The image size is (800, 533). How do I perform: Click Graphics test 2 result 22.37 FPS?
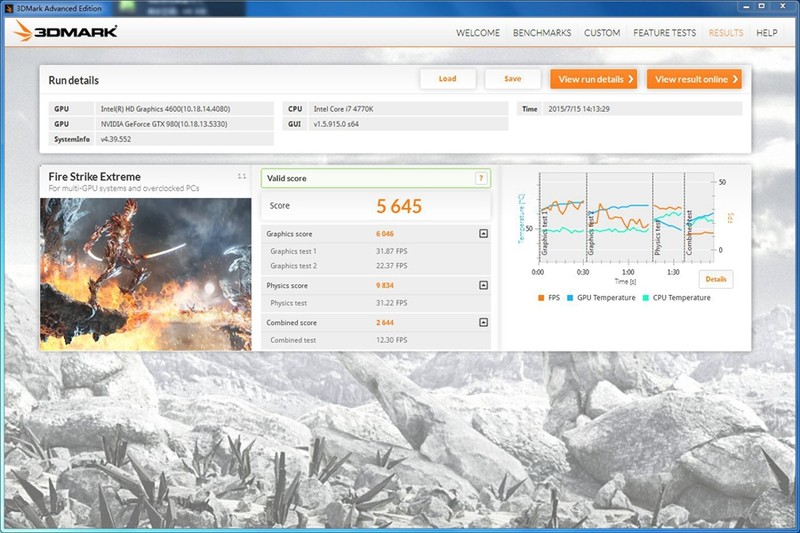pyautogui.click(x=391, y=266)
